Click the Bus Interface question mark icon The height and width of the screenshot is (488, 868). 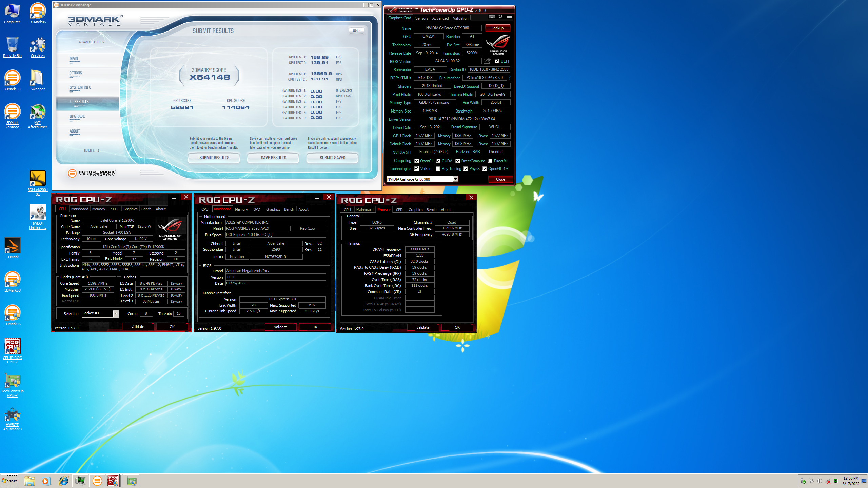[509, 78]
